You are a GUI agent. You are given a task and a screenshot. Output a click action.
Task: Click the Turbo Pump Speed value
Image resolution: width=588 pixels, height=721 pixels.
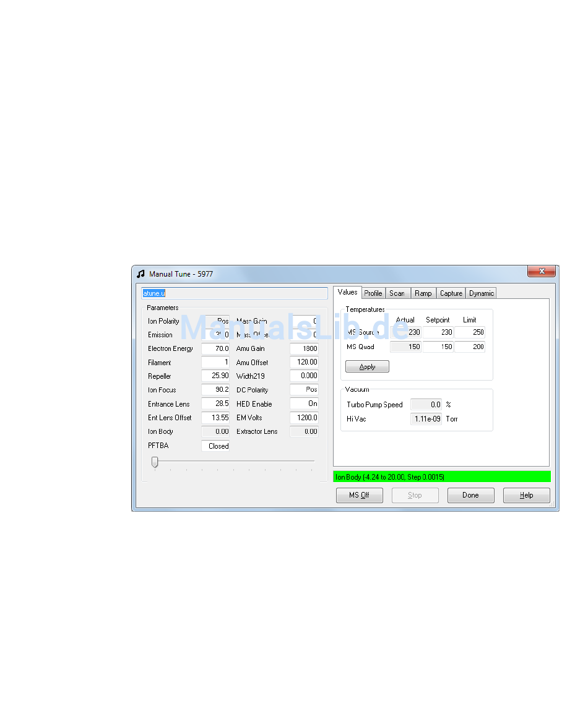coord(426,405)
